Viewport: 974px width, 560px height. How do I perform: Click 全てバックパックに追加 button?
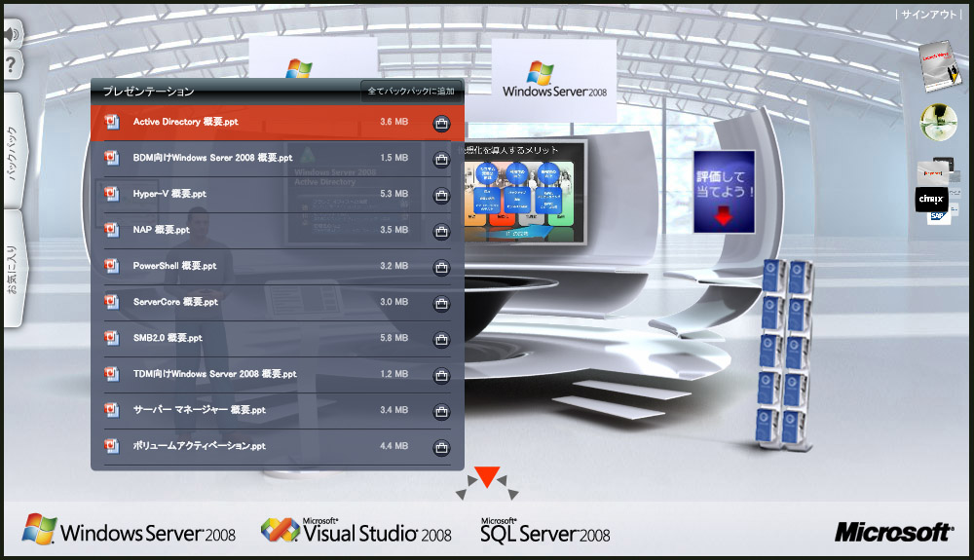411,91
